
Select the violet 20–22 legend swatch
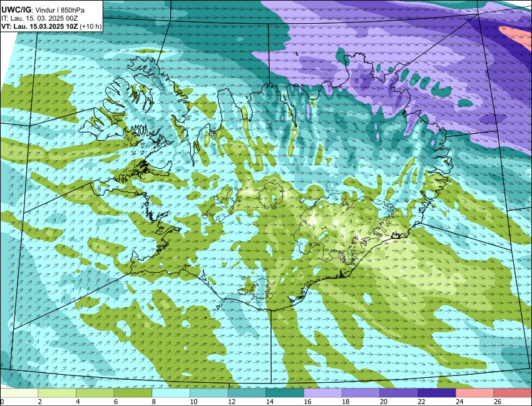tap(399, 393)
